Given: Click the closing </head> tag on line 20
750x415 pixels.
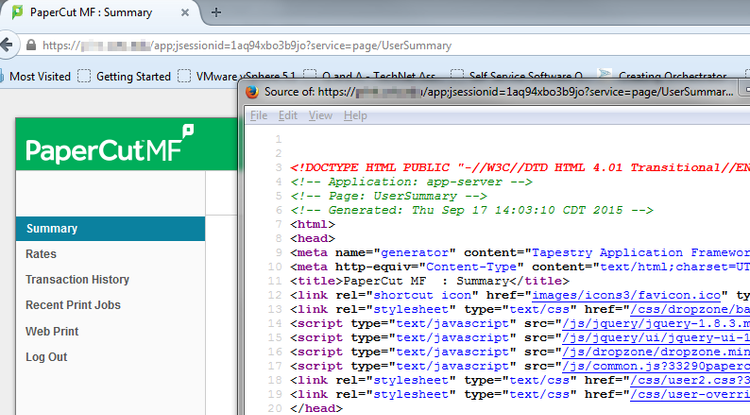Looking at the screenshot, I should (x=316, y=408).
